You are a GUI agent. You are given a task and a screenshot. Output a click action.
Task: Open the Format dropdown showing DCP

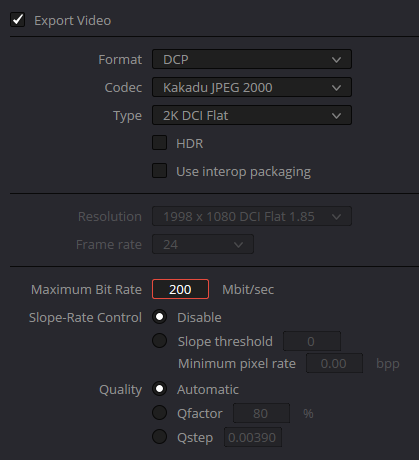click(252, 59)
